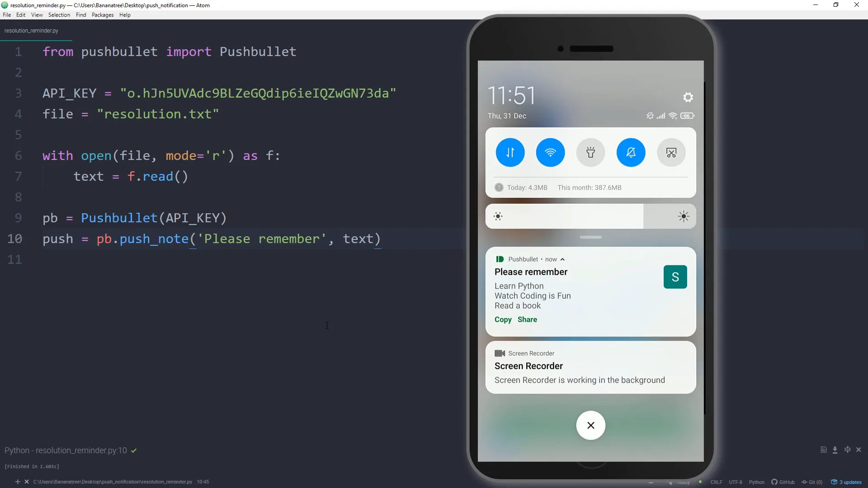Collapse the Pushbullet notification chevron

click(x=562, y=259)
